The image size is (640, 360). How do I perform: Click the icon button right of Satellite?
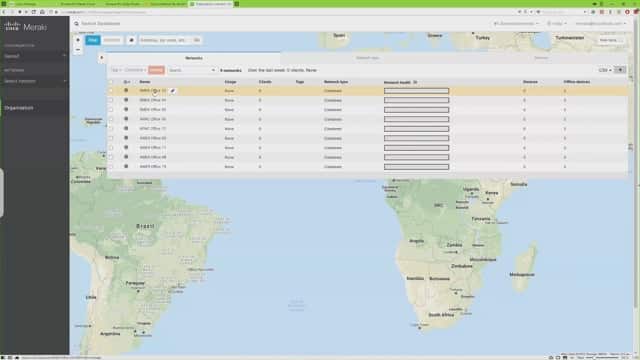(131, 40)
